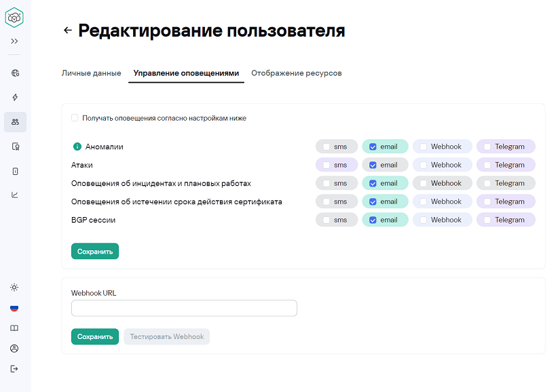Log out using the exit icon
The image size is (560, 392).
[14, 369]
